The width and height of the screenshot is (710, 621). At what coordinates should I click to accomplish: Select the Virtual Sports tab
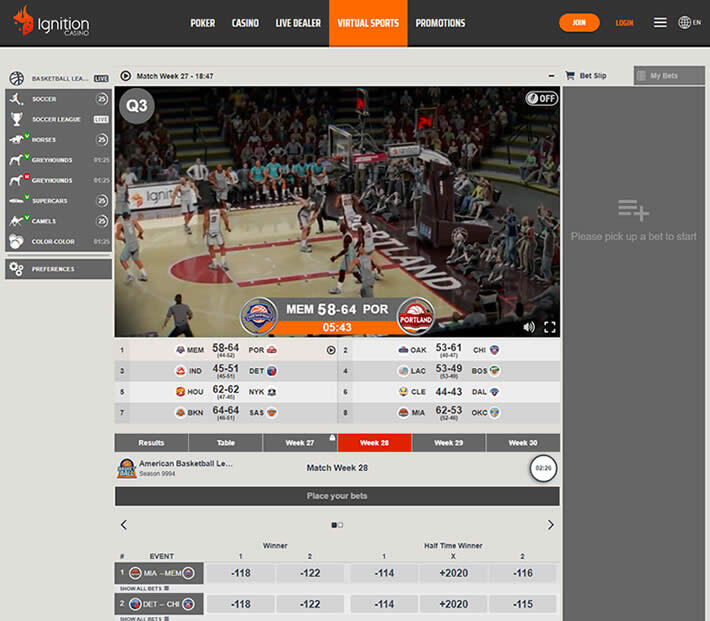368,23
